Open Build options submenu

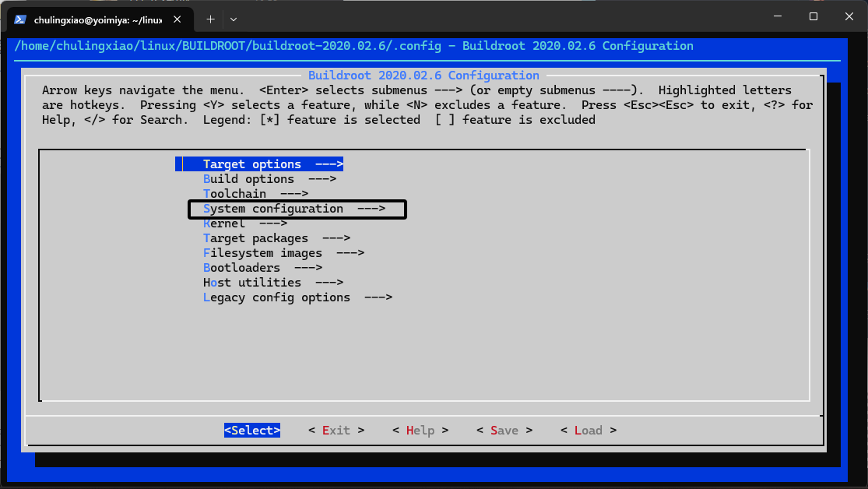269,179
